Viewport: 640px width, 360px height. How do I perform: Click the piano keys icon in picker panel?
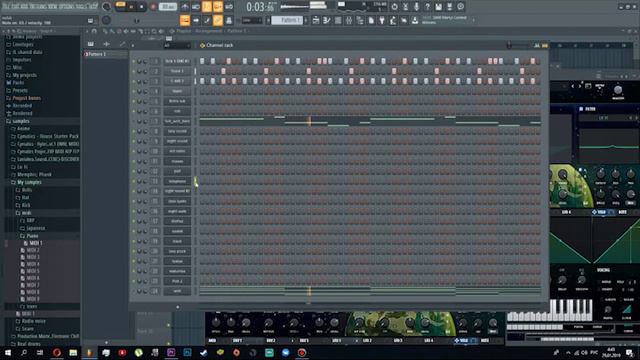point(91,44)
